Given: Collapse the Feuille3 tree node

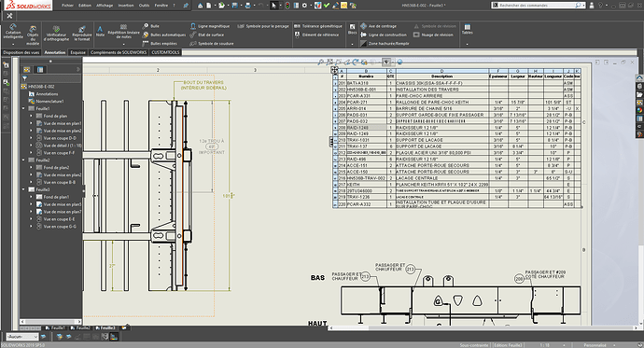Looking at the screenshot, I should [24, 189].
